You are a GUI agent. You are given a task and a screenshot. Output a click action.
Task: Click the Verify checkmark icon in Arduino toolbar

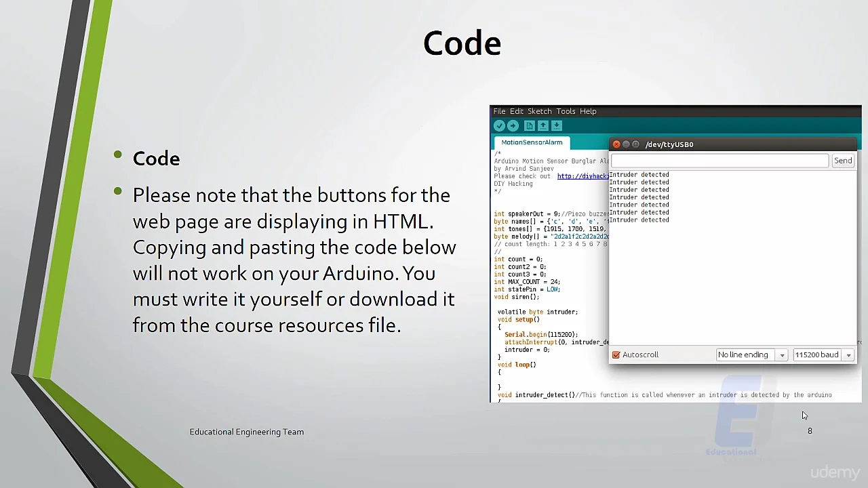click(499, 125)
